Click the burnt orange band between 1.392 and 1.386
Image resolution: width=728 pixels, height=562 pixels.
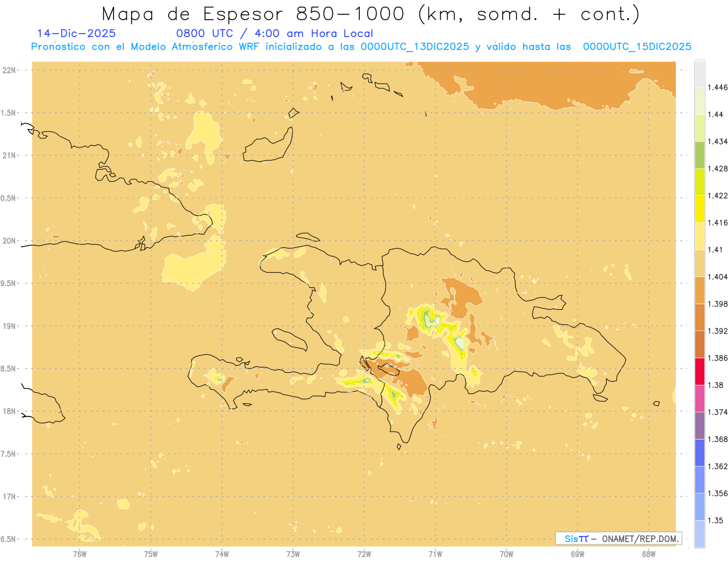click(x=699, y=344)
